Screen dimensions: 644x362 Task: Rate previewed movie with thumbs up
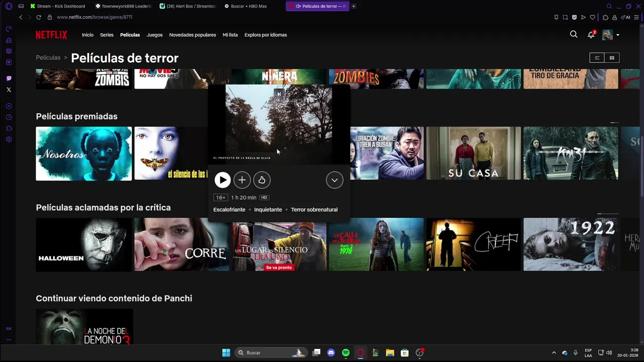tap(262, 180)
